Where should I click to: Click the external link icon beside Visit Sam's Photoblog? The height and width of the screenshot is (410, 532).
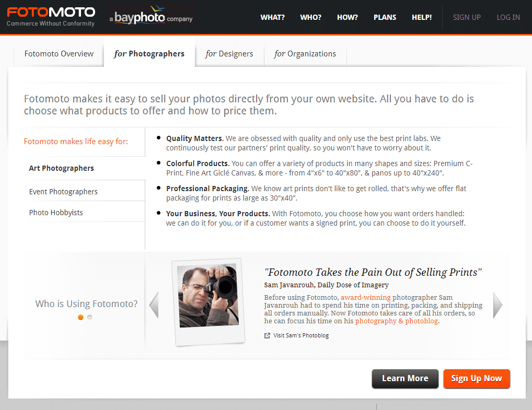pyautogui.click(x=268, y=335)
